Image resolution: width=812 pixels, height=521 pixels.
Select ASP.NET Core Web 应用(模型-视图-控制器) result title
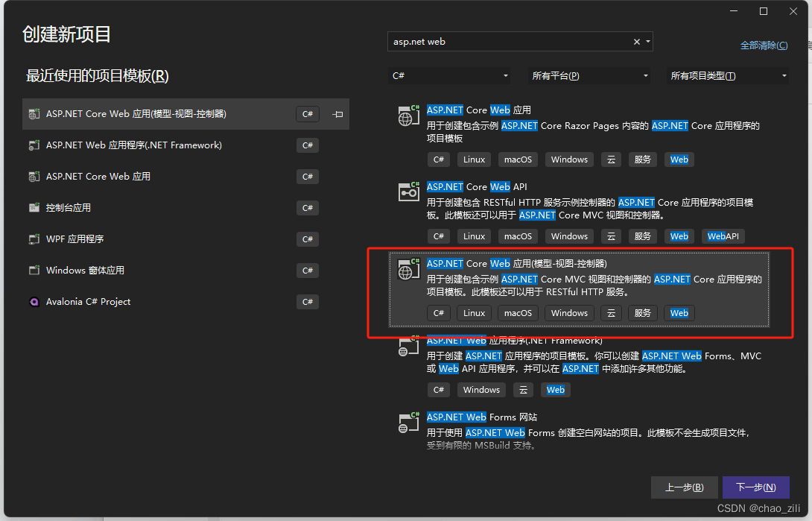pyautogui.click(x=517, y=264)
